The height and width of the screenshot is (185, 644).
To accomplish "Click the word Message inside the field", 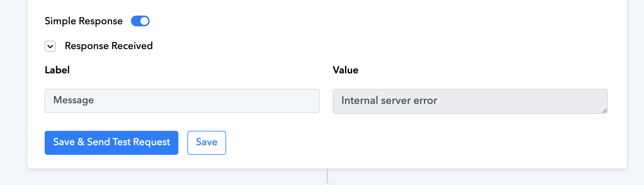I will tap(73, 100).
